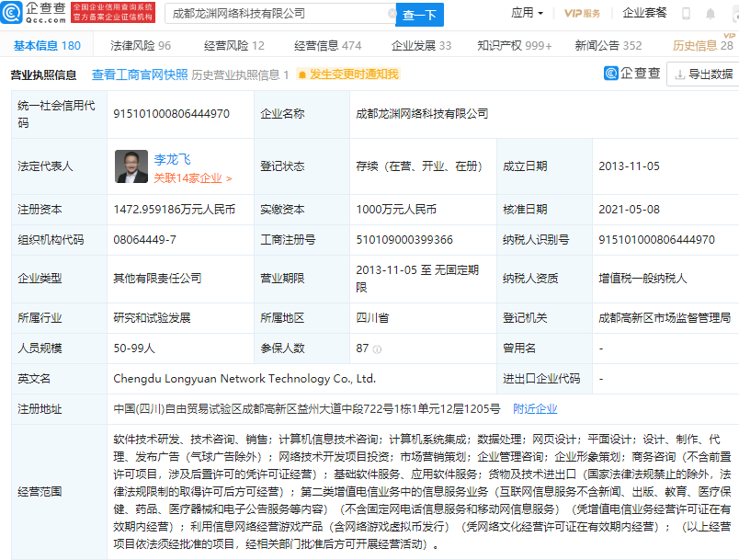Open the 历史信息 VIP tab
This screenshot has width=739, height=560.
point(702,45)
